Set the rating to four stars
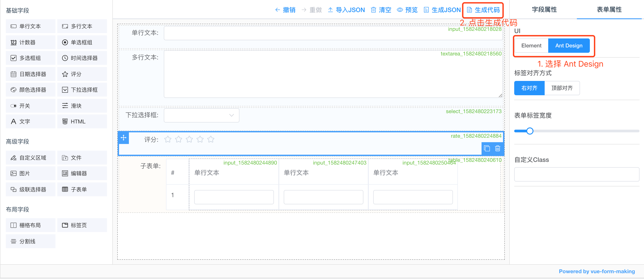 [200, 139]
